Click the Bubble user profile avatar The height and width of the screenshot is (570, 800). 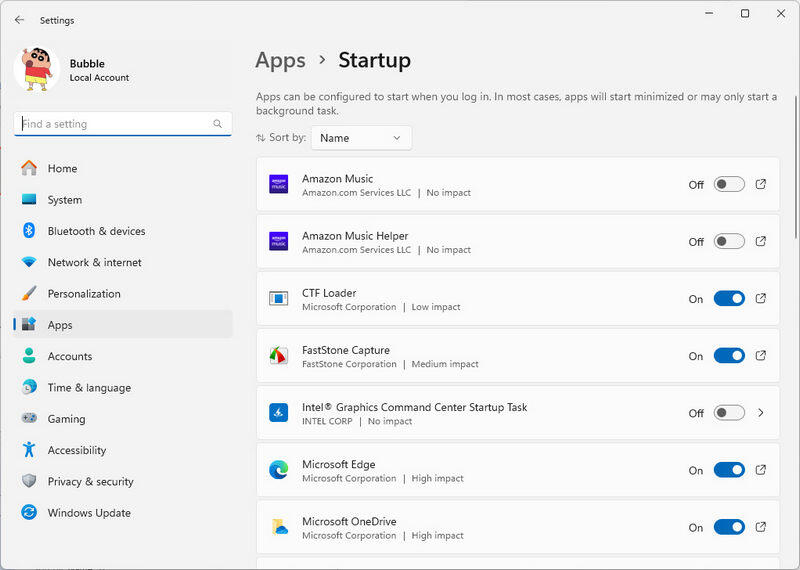[37, 69]
